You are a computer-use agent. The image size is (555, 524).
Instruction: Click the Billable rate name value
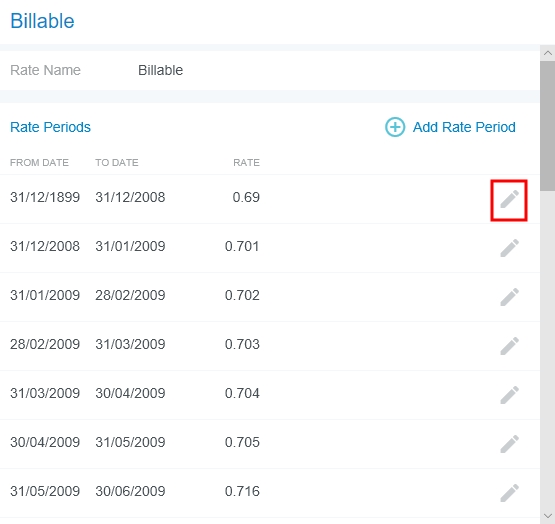point(160,70)
